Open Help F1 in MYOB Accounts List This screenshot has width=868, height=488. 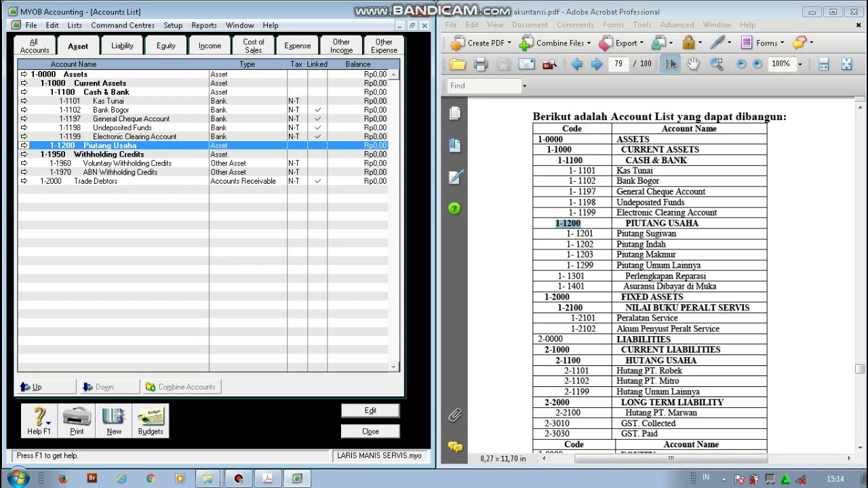pos(39,420)
